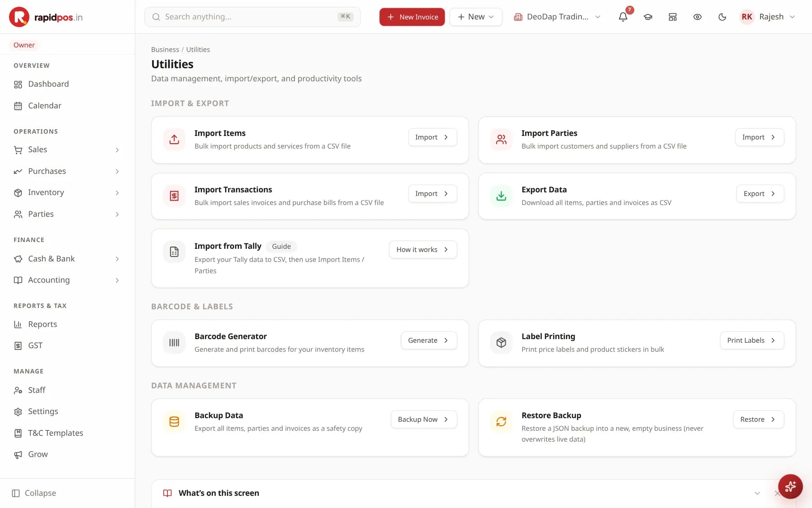The width and height of the screenshot is (812, 508).
Task: Click the Import Transactions receipt icon
Action: (174, 196)
